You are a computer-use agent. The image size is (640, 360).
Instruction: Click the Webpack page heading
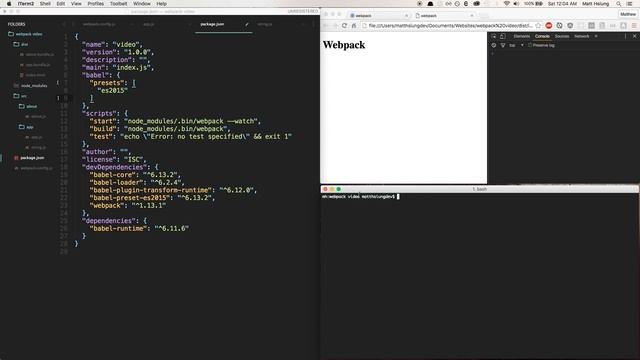(344, 45)
